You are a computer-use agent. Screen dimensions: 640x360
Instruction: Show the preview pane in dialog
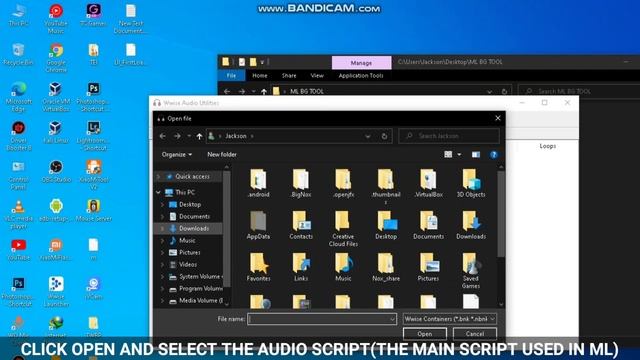tap(476, 155)
